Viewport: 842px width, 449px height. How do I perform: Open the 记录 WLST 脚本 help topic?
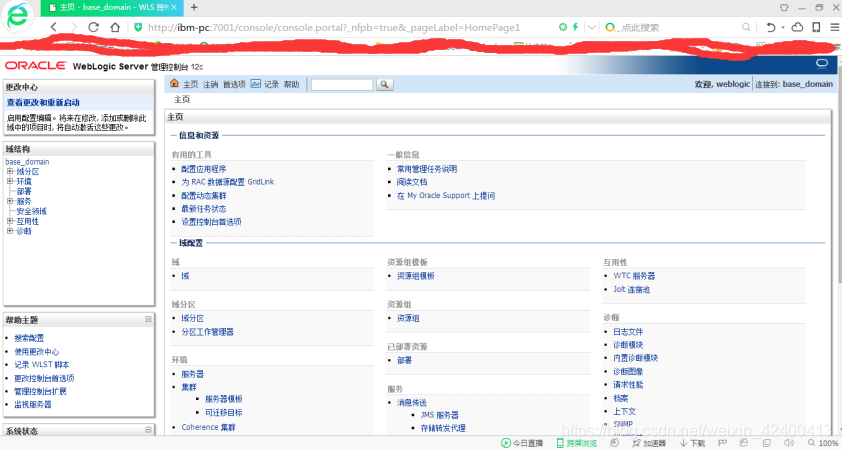pyautogui.click(x=42, y=365)
